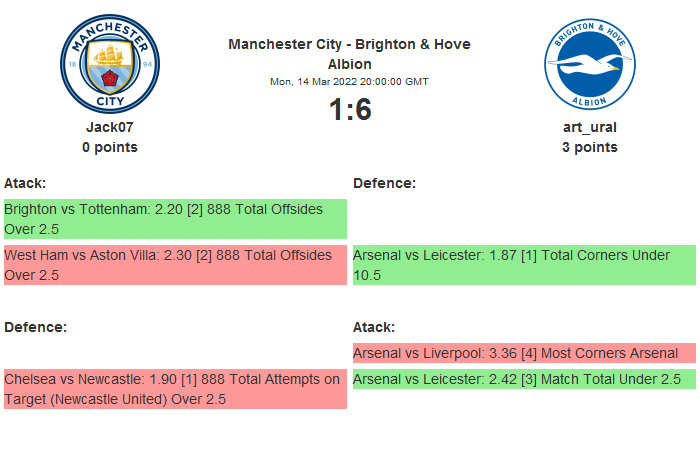Click the Brighton & Hove Albion crest
This screenshot has height=460, width=700.
(x=589, y=65)
